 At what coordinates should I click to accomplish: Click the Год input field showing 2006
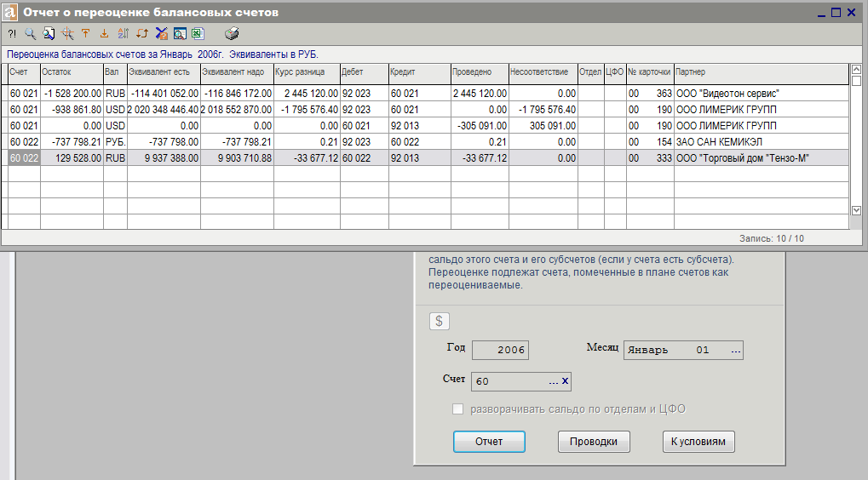pyautogui.click(x=500, y=350)
